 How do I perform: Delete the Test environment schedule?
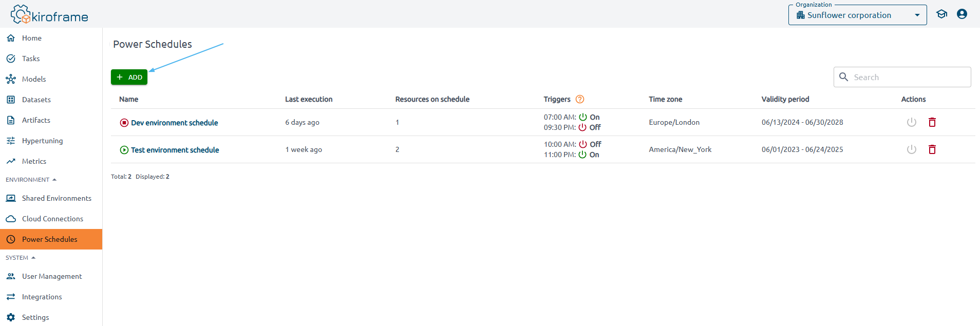pos(932,149)
